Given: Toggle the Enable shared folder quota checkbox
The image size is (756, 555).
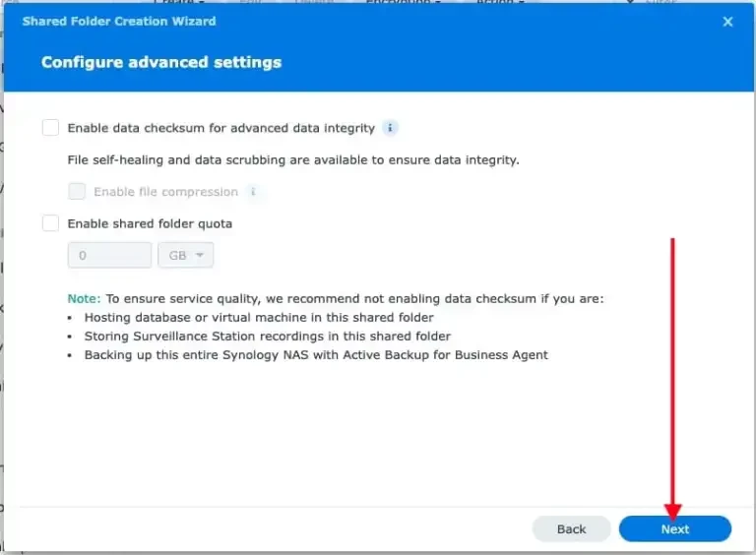Looking at the screenshot, I should (50, 223).
